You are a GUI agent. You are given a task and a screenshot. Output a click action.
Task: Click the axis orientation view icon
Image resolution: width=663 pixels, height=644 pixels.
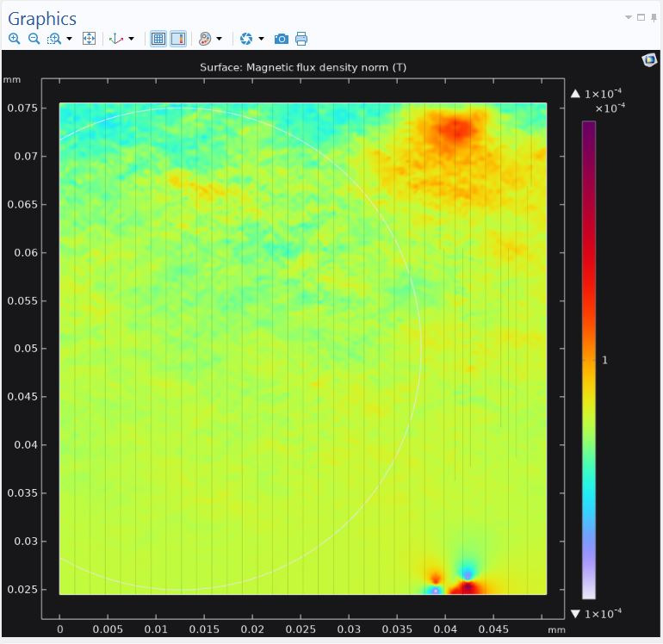coord(116,39)
